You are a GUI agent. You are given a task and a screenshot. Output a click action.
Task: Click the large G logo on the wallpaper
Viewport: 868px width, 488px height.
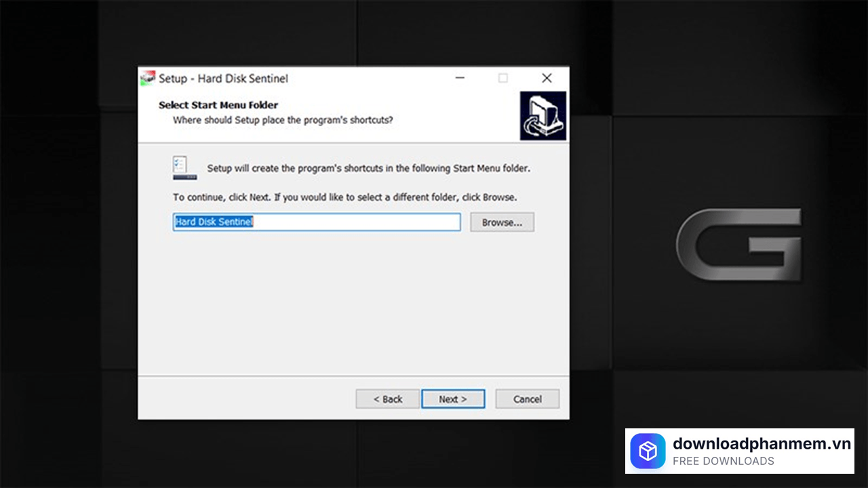pyautogui.click(x=738, y=245)
